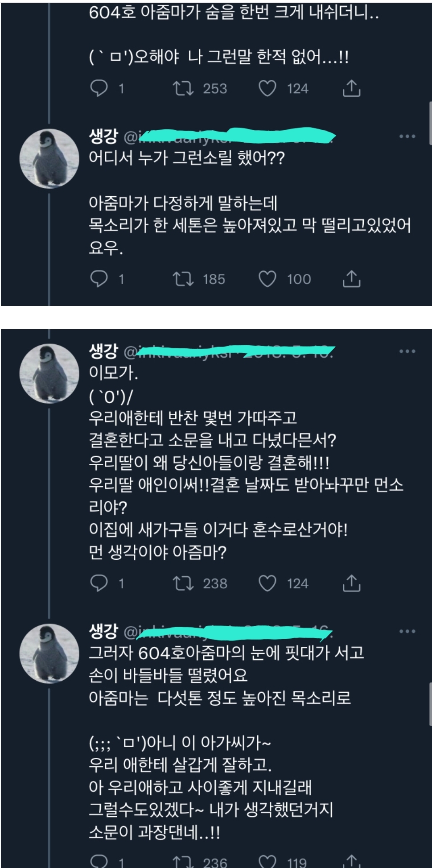Screen dimensions: 432x868
Task: Open more options for 이모가 tweet
Action: (x=407, y=351)
